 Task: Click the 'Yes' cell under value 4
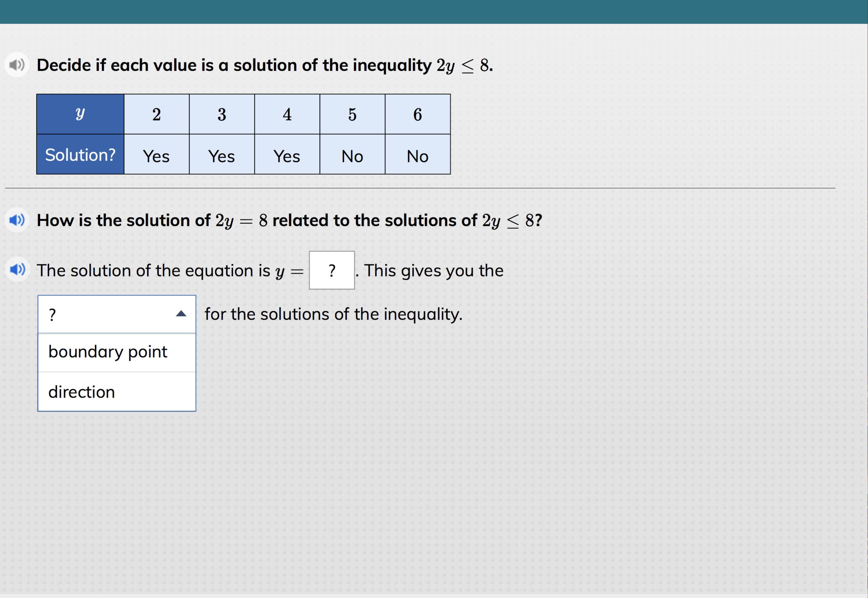(x=287, y=155)
